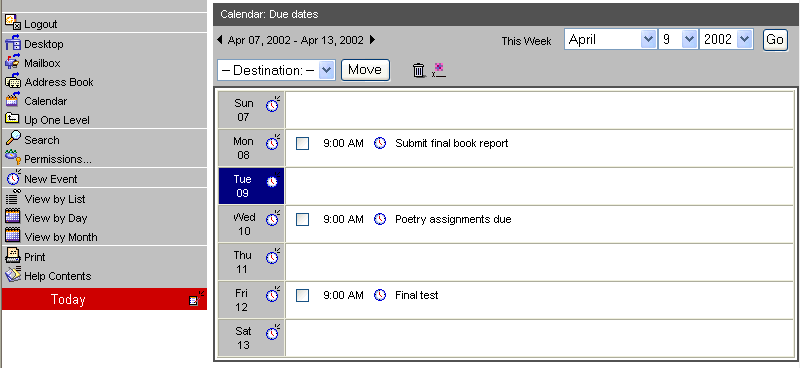The height and width of the screenshot is (368, 804).
Task: Click the delete-selected icon beside the trash
Action: (x=438, y=70)
